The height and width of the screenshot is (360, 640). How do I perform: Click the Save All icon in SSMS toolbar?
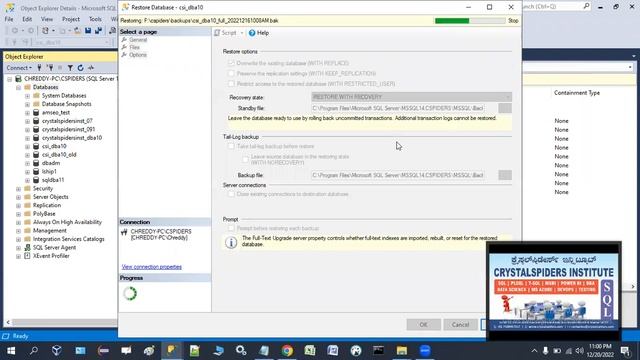(x=98, y=31)
